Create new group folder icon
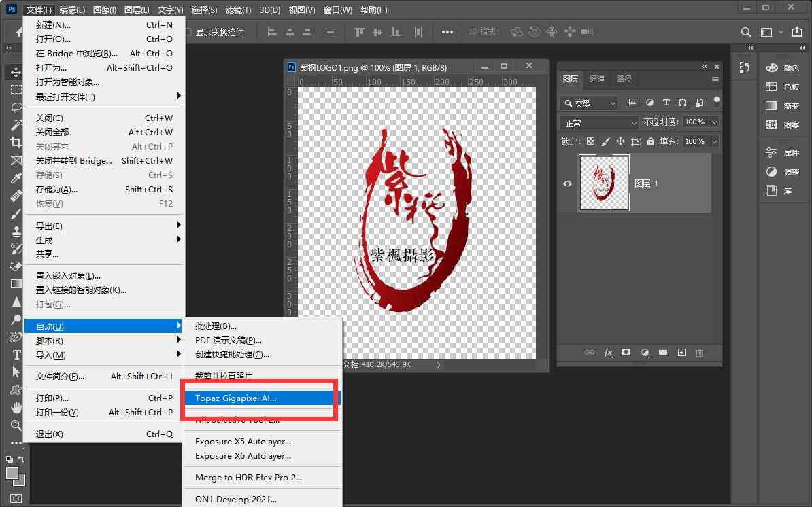The width and height of the screenshot is (812, 507). click(663, 352)
